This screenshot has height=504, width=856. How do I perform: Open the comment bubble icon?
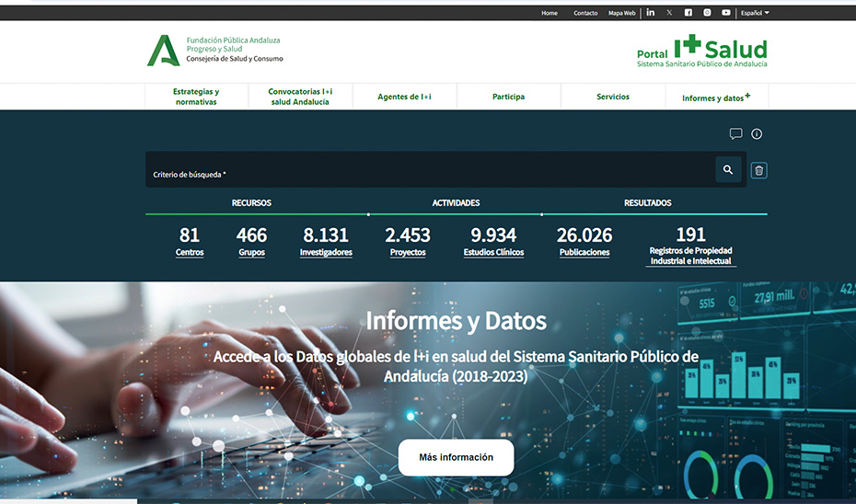pos(735,134)
